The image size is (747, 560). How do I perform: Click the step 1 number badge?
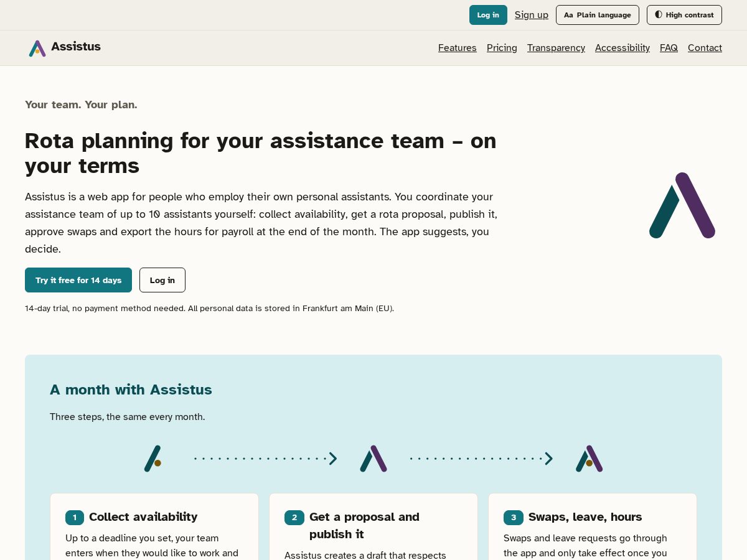pos(75,517)
